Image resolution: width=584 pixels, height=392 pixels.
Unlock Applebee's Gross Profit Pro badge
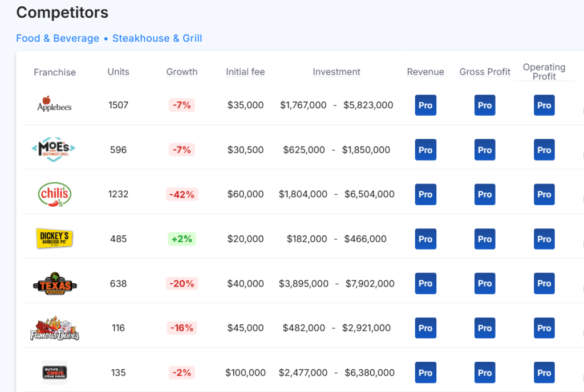pyautogui.click(x=485, y=105)
